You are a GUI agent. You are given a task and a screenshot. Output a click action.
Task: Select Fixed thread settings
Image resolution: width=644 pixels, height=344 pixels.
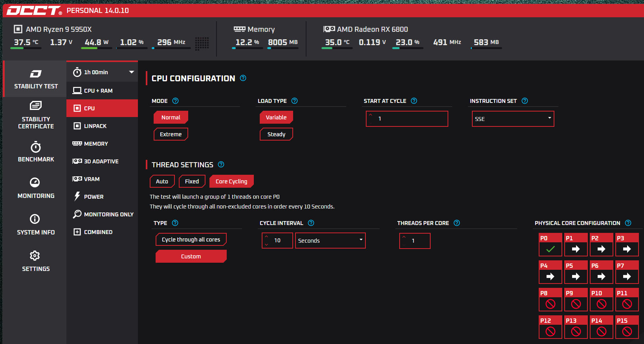coord(192,181)
